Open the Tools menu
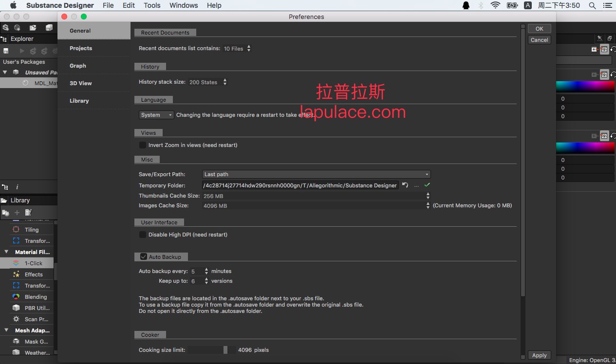 pos(152,5)
